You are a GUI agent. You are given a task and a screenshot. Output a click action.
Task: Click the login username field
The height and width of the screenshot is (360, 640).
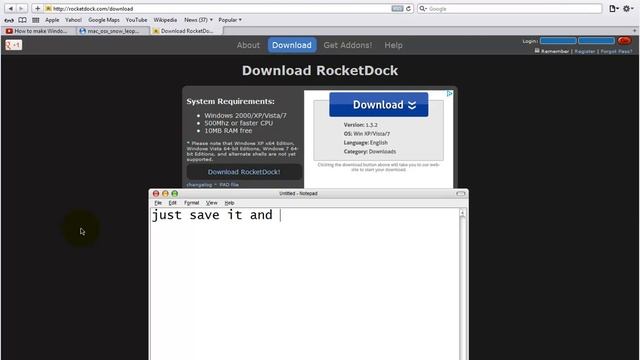tap(558, 40)
